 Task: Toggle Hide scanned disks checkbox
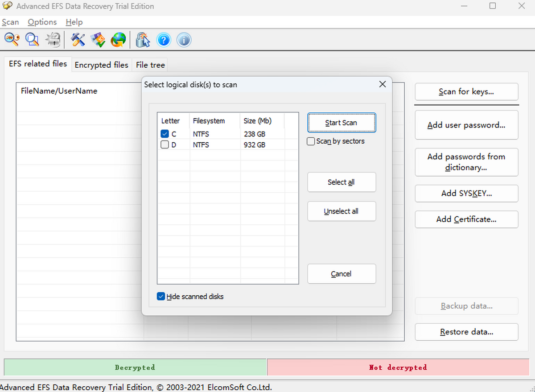pyautogui.click(x=161, y=297)
